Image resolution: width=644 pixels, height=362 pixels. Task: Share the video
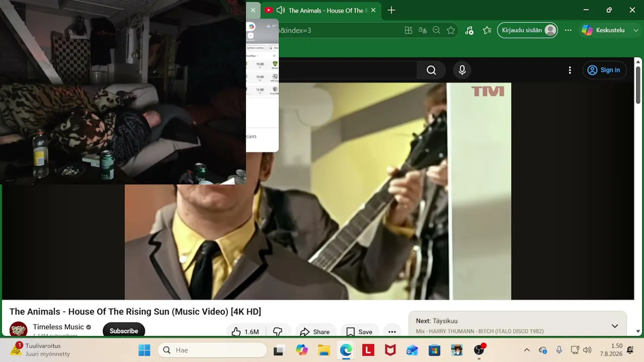(315, 332)
